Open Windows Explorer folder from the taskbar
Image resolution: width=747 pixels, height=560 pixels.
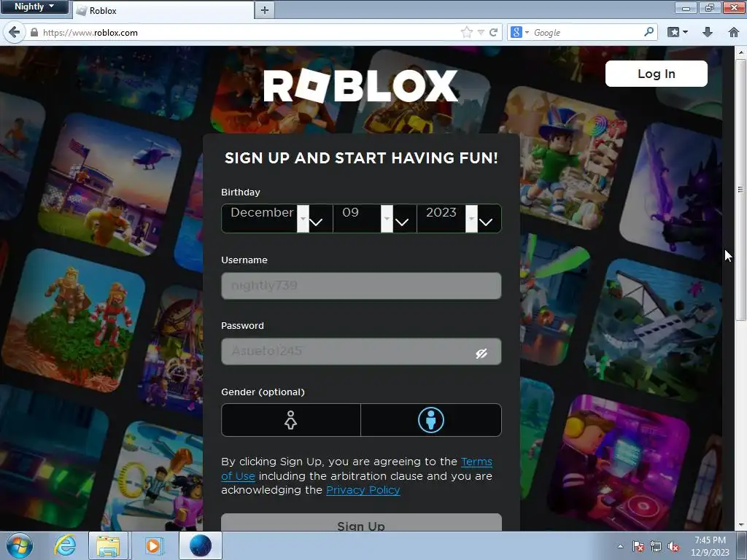[108, 545]
